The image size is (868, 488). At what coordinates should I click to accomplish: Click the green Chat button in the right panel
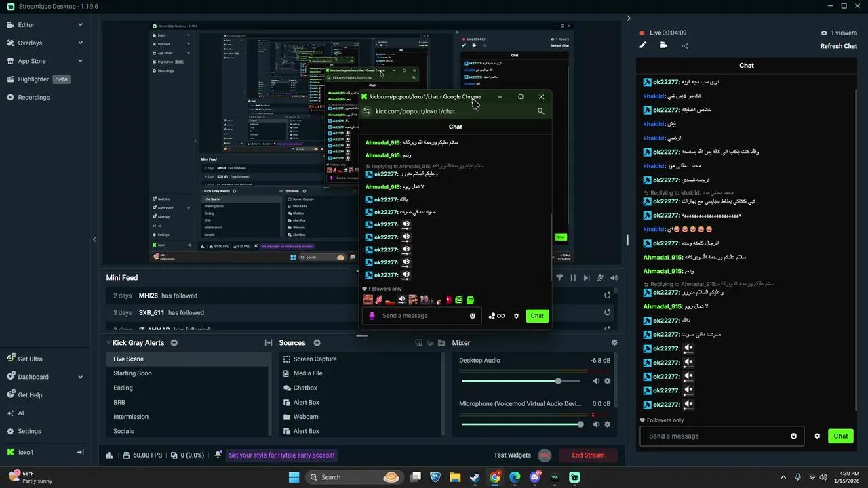[840, 436]
